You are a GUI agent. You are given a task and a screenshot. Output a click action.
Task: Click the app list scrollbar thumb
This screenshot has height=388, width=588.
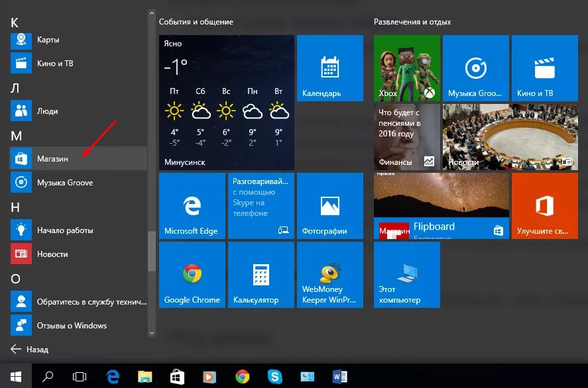coord(152,251)
